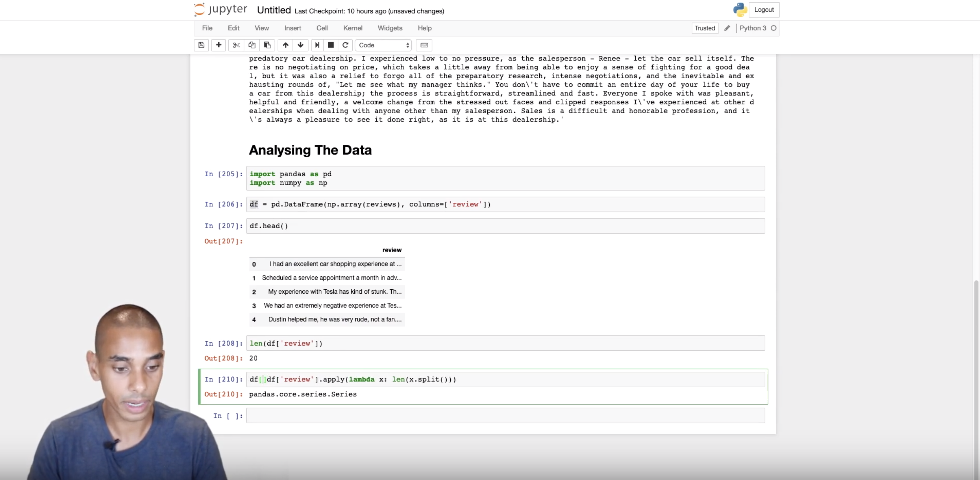Click the Logout button
The width and height of the screenshot is (980, 480).
coord(764,10)
